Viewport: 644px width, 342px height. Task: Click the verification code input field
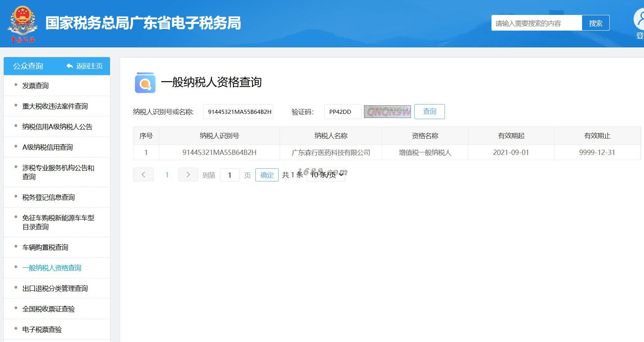tap(343, 112)
